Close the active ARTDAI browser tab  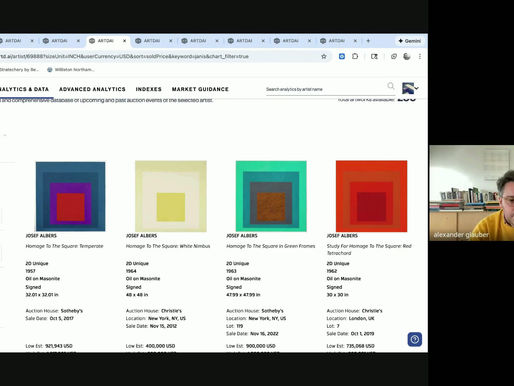pos(125,41)
